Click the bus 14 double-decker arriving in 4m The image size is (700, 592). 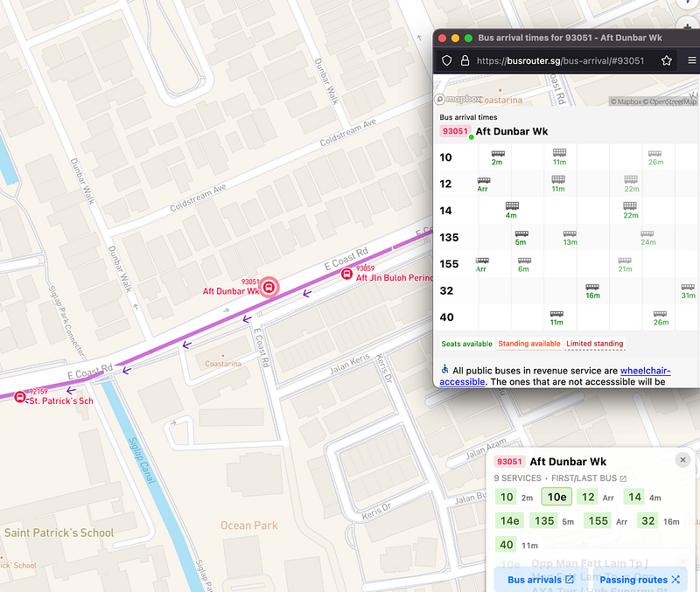[512, 205]
